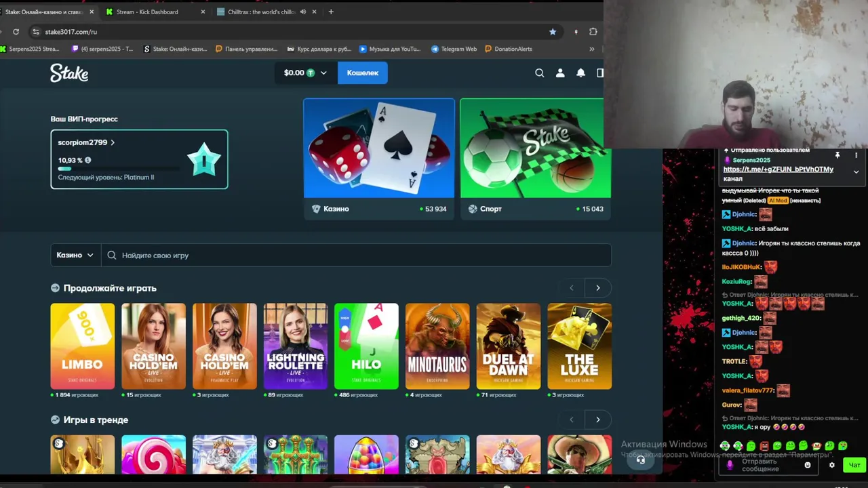868x488 pixels.
Task: Unpin the pinned chat message
Action: click(x=837, y=155)
